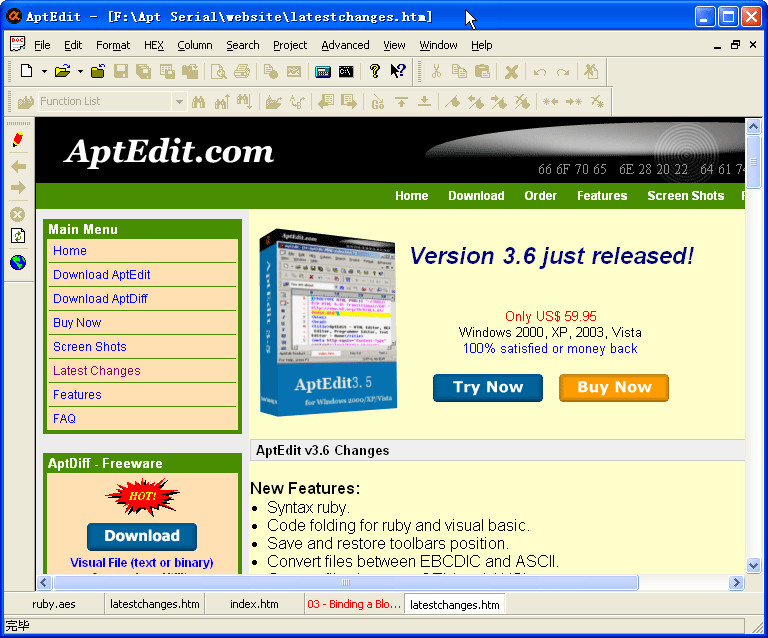The height and width of the screenshot is (638, 768).
Task: Click the Undo arrow icon
Action: click(540, 72)
